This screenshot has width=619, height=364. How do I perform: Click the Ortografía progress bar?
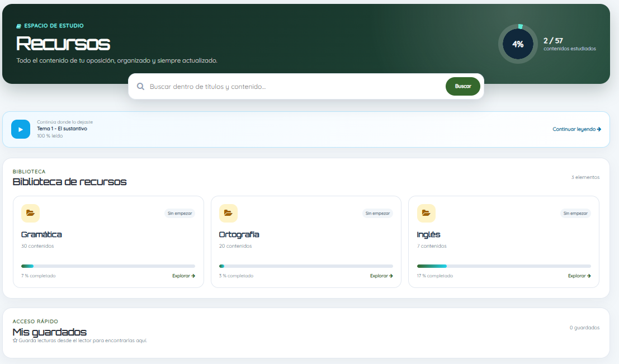[306, 266]
